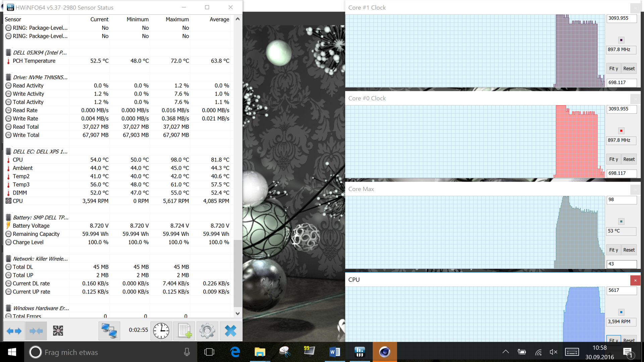Open Task View in the taskbar

tap(209, 352)
